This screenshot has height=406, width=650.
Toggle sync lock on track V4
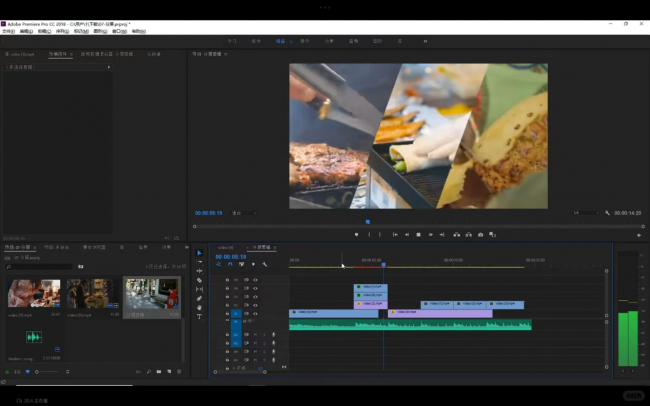pyautogui.click(x=246, y=288)
